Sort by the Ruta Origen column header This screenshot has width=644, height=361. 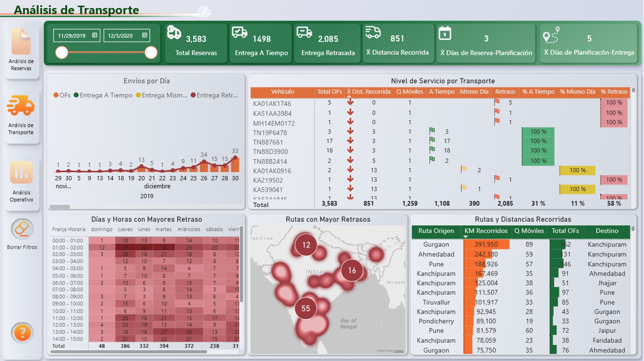[x=437, y=231]
